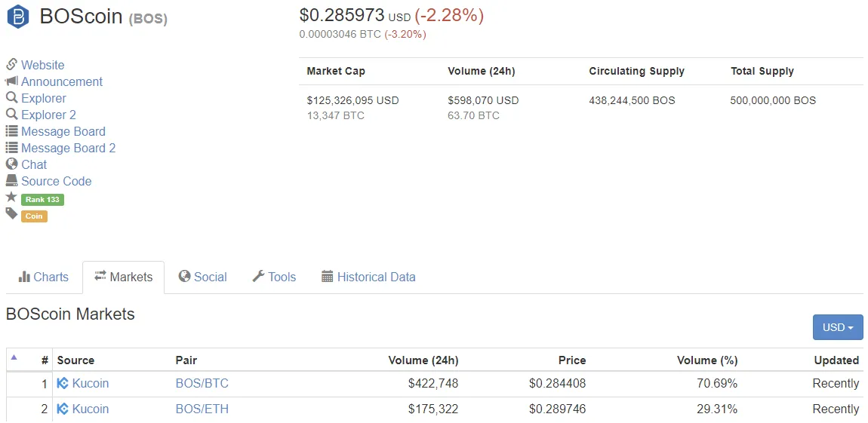868x423 pixels.
Task: Click the 438,244,500 BOS circulating supply
Action: coord(633,100)
